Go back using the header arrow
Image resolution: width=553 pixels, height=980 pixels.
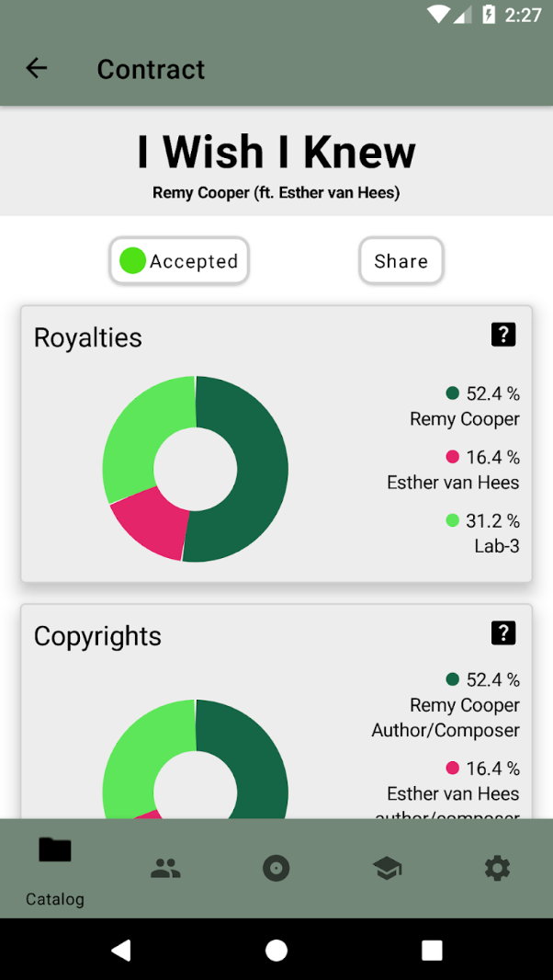[36, 68]
